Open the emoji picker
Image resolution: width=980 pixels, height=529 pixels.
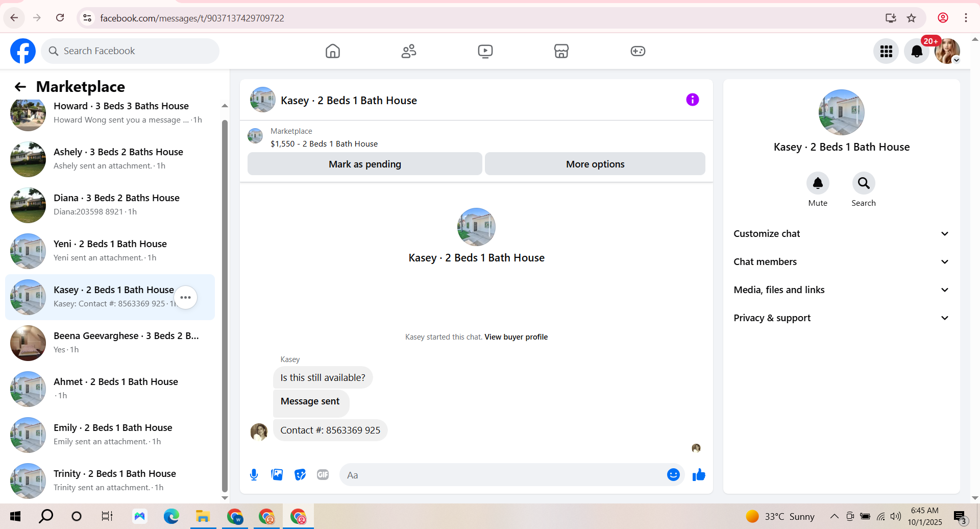(x=673, y=475)
